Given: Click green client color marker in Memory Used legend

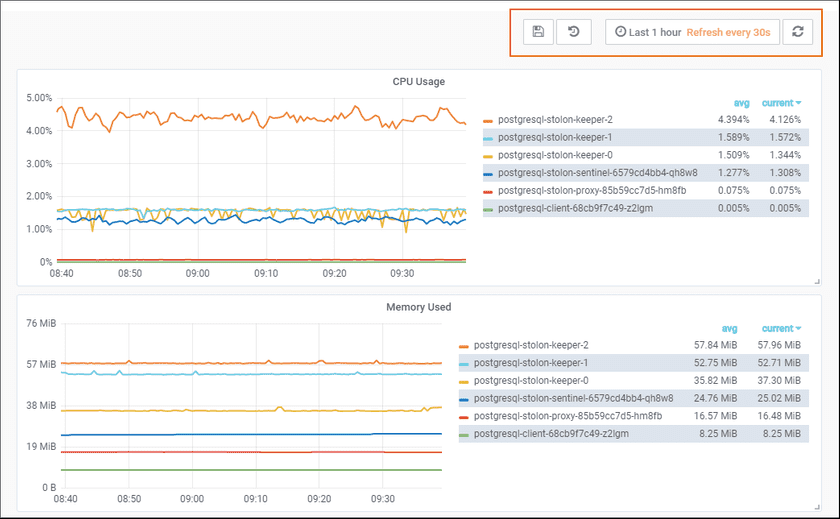Looking at the screenshot, I should point(464,434).
